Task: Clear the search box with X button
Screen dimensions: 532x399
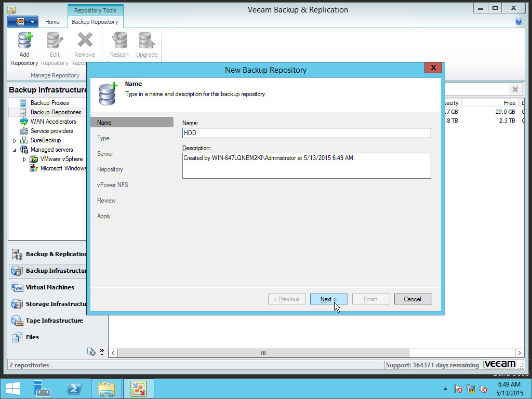Action: (x=515, y=89)
